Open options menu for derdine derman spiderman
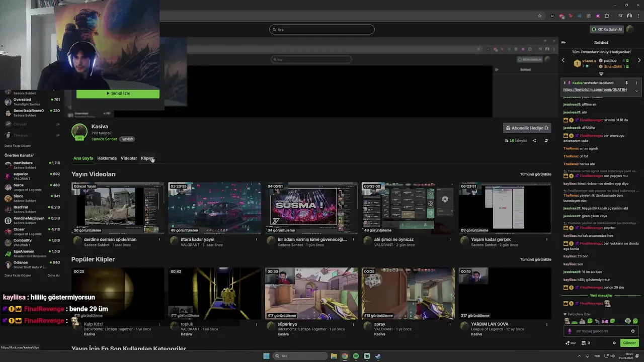644x362 pixels. coord(160,239)
